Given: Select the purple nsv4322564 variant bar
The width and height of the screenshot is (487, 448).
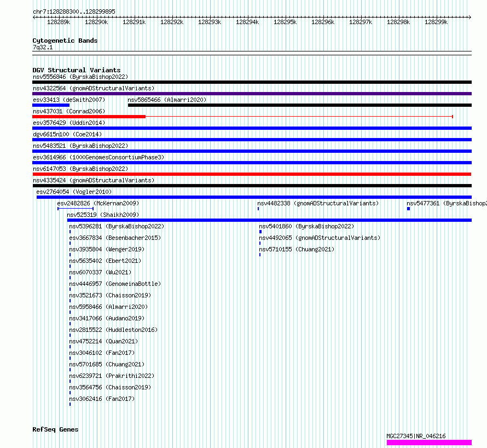Looking at the screenshot, I should pyautogui.click(x=252, y=94).
